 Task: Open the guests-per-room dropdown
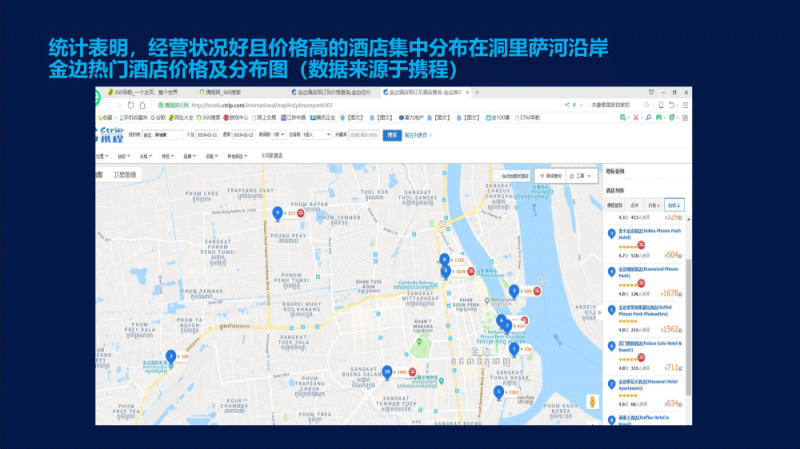coord(316,135)
